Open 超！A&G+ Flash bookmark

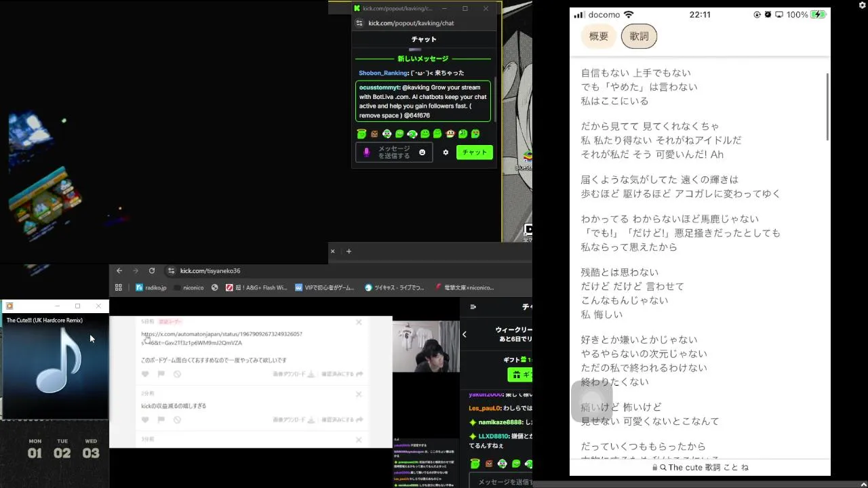coord(257,287)
